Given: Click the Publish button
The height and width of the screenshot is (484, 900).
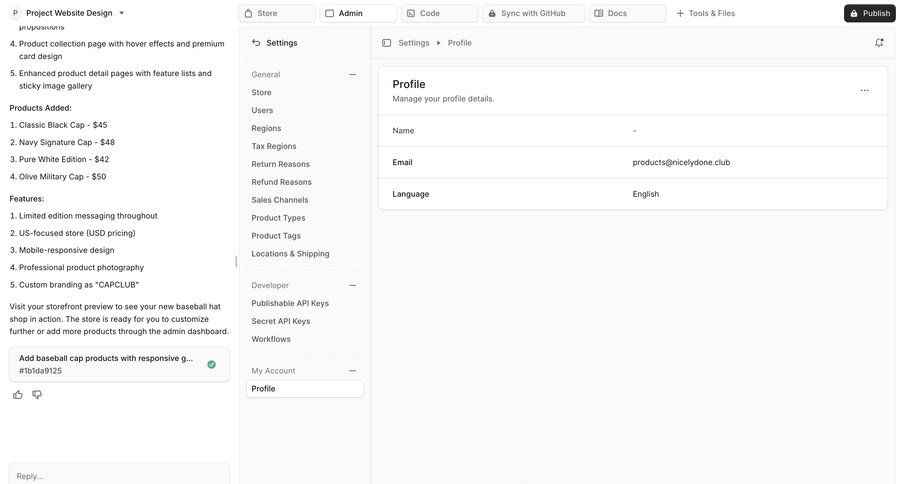Looking at the screenshot, I should coord(870,13).
